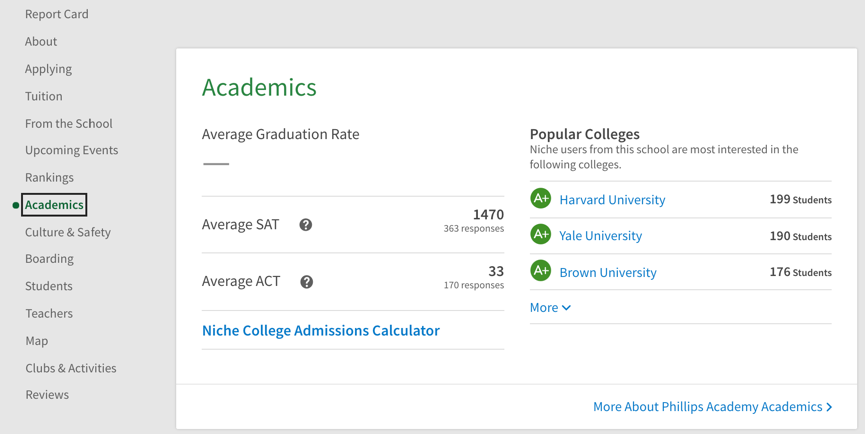Select the highlighted Academics sidebar item
The width and height of the screenshot is (865, 434).
coord(54,205)
